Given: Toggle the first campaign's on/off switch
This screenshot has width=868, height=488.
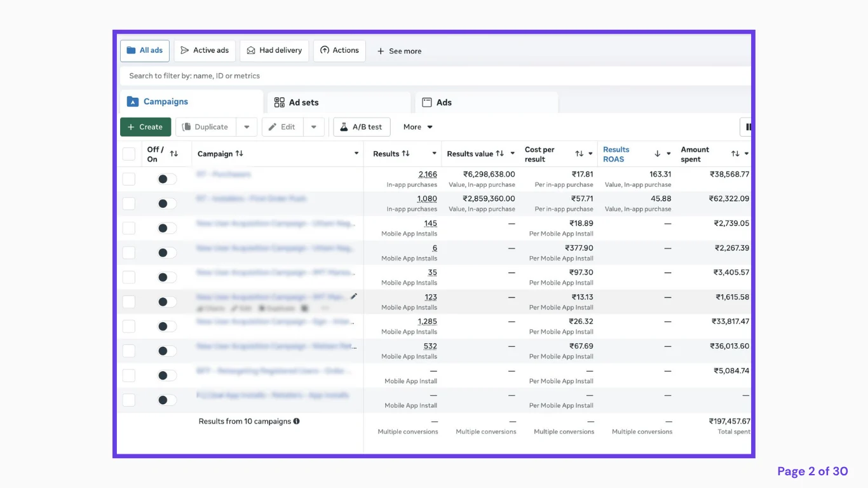Looking at the screenshot, I should pyautogui.click(x=167, y=179).
